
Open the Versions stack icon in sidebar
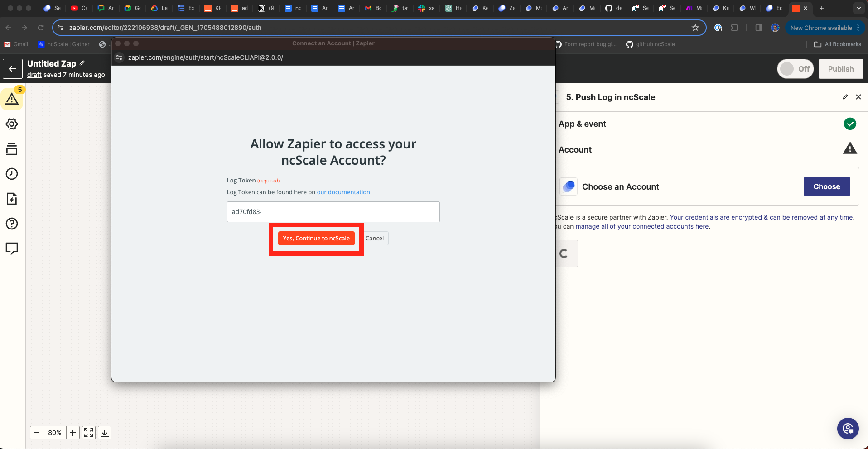12,149
